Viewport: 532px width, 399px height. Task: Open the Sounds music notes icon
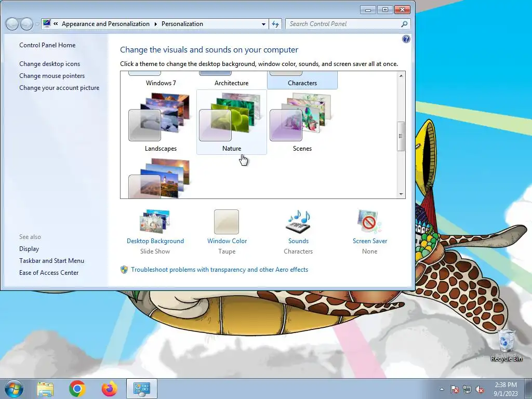point(298,221)
